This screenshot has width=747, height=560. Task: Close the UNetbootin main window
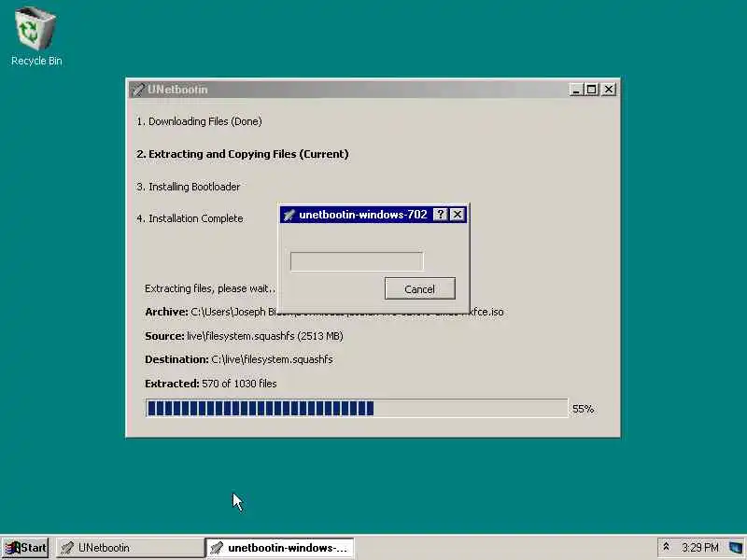609,90
